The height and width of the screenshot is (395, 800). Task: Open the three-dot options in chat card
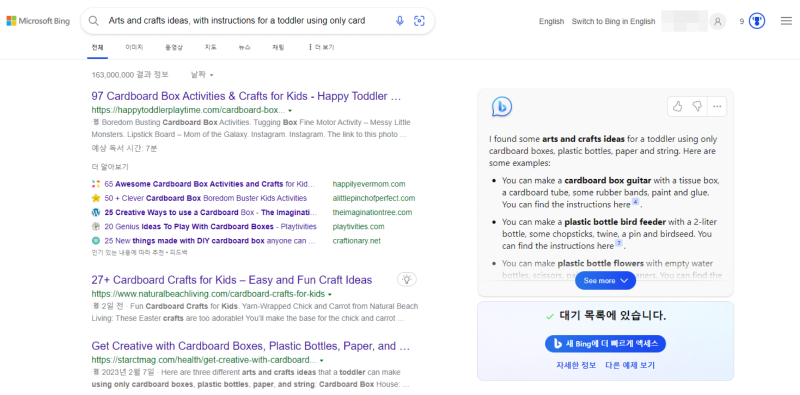[x=717, y=106]
